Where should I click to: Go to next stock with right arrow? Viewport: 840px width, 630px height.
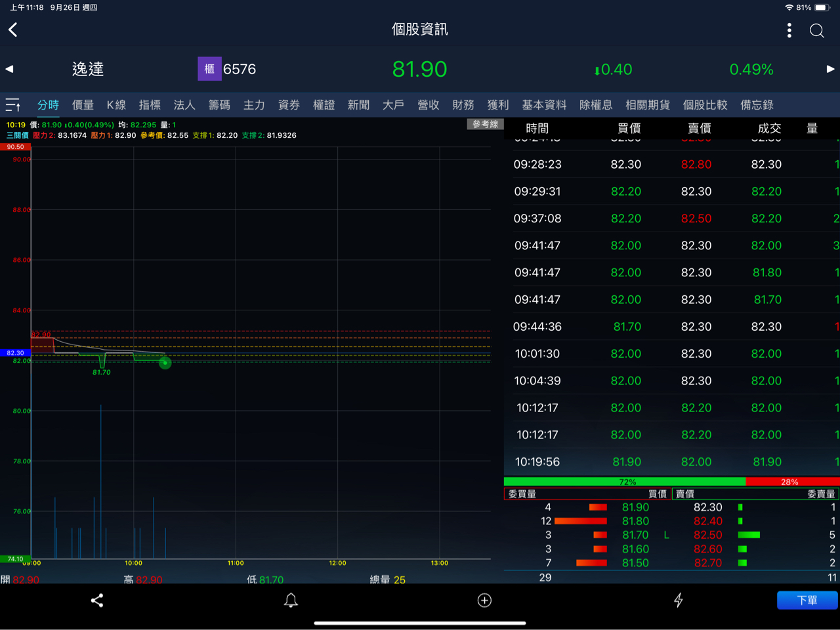point(830,69)
